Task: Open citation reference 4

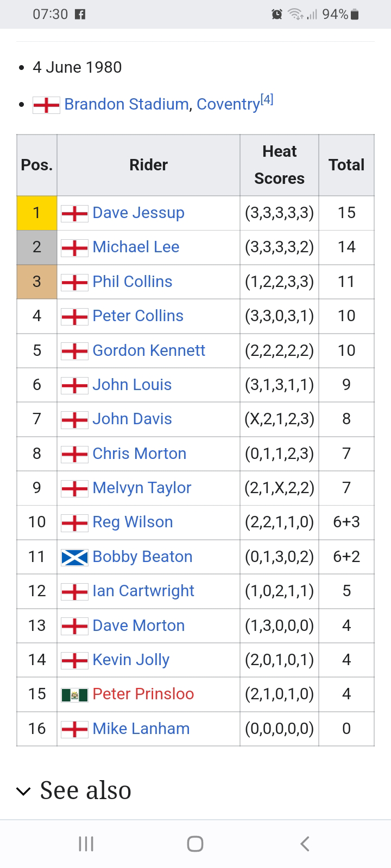Action: tap(267, 99)
